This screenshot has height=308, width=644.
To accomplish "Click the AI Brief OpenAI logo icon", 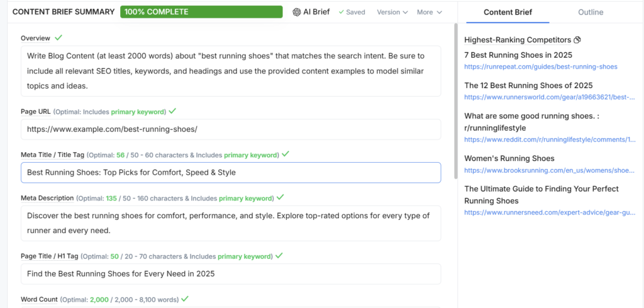I will coord(297,13).
